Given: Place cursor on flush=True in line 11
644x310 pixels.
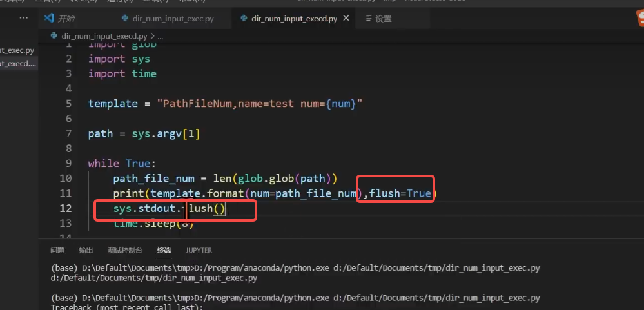Looking at the screenshot, I should tap(400, 193).
